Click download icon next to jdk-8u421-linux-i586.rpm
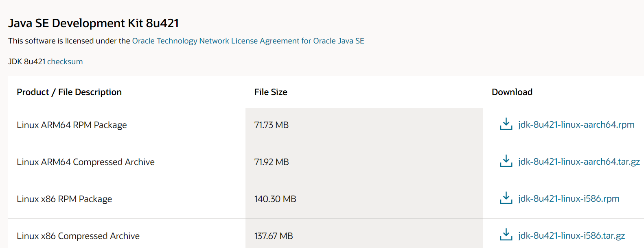 click(x=506, y=198)
